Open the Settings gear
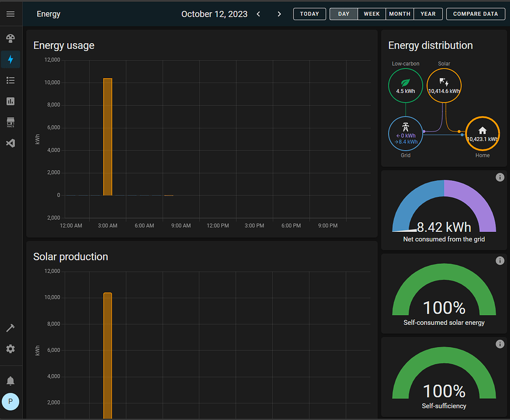510x420 pixels. click(x=11, y=349)
